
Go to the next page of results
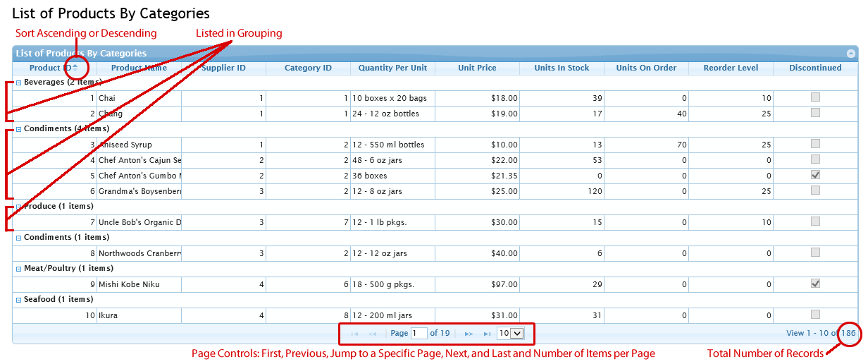click(469, 334)
